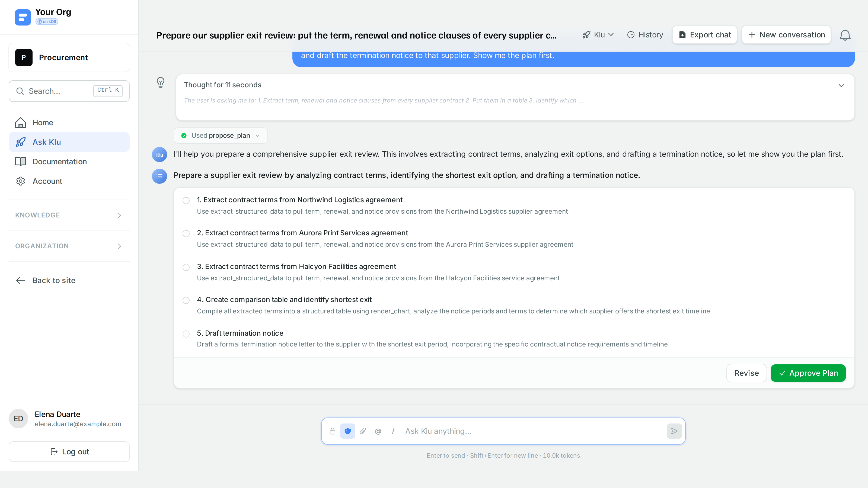
Task: Select step 5 Draft termination notice radio
Action: [x=186, y=334]
